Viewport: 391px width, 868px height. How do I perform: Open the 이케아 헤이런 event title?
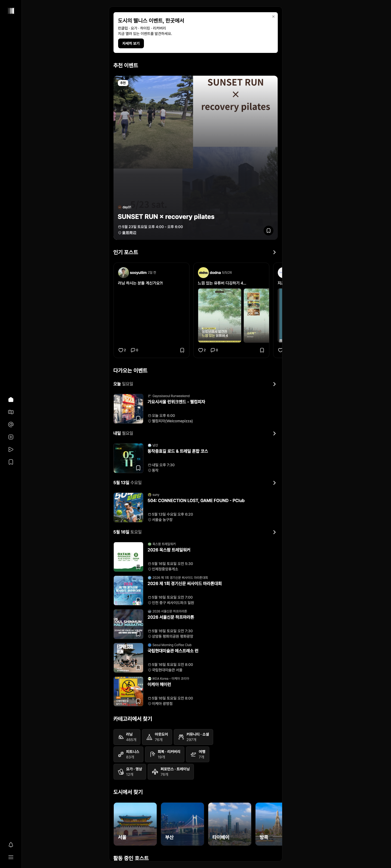coord(159,684)
